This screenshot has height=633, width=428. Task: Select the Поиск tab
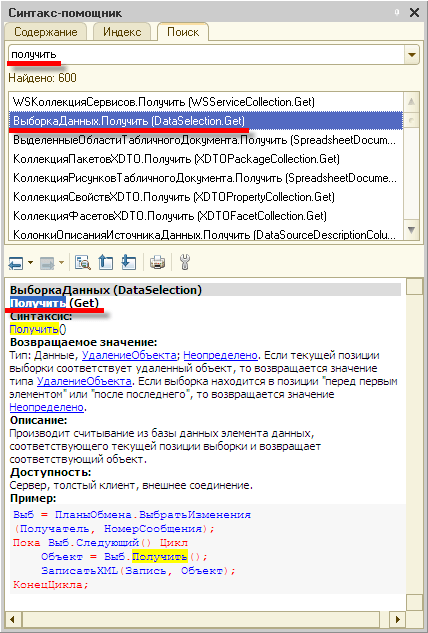pos(183,32)
